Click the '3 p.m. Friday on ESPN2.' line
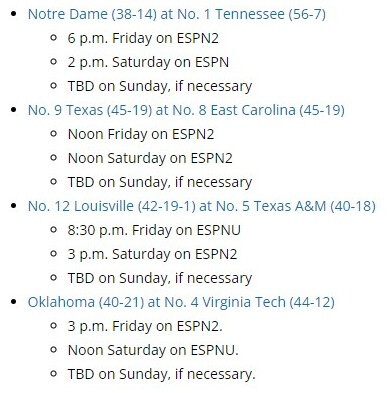388x393 pixels. coord(145,326)
